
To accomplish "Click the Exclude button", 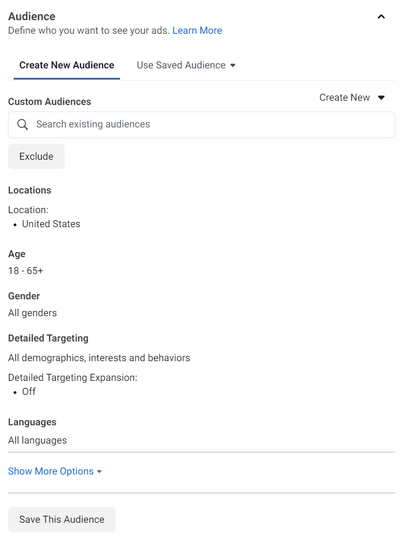I will click(36, 156).
